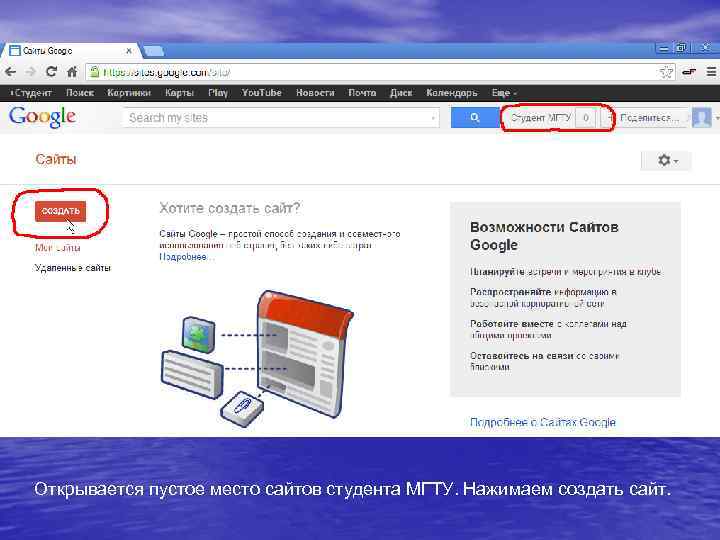Expand the search field options arrow
This screenshot has height=540, width=720.
pyautogui.click(x=433, y=118)
